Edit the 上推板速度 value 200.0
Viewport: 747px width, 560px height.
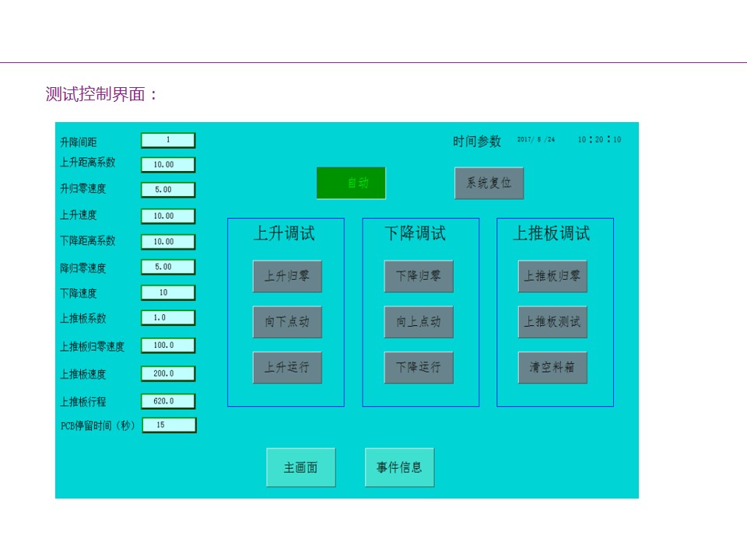point(168,373)
